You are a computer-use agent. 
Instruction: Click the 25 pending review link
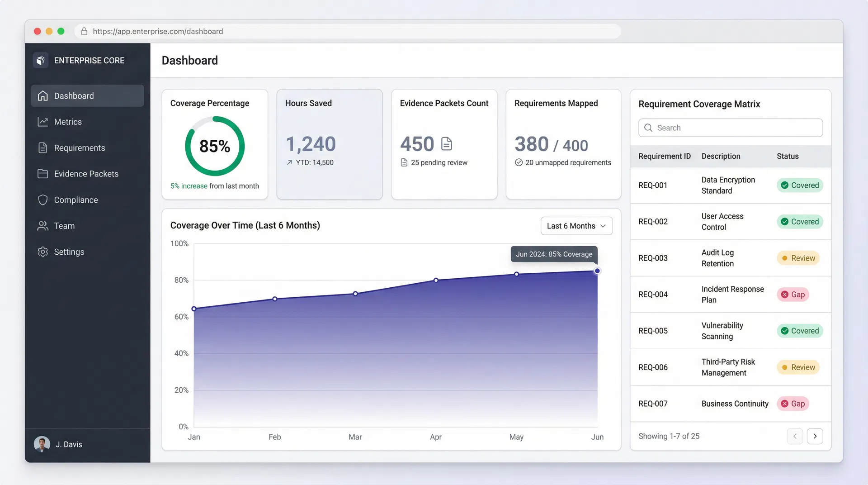439,162
